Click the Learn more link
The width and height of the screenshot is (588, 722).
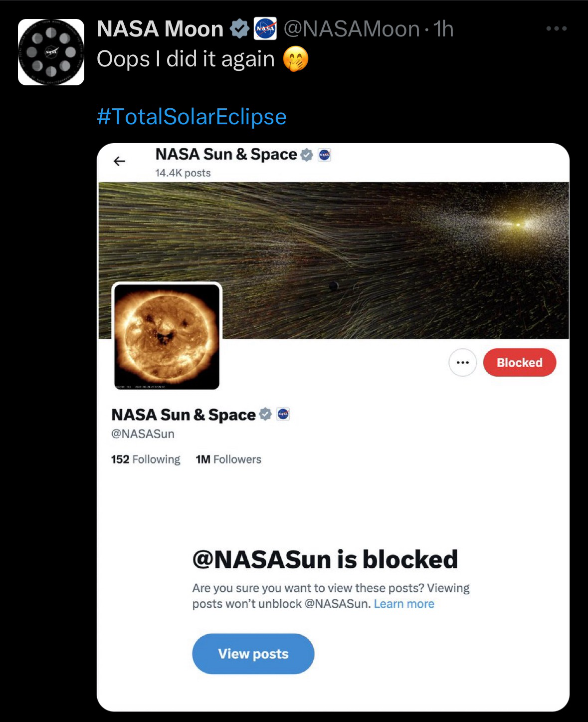pyautogui.click(x=404, y=604)
